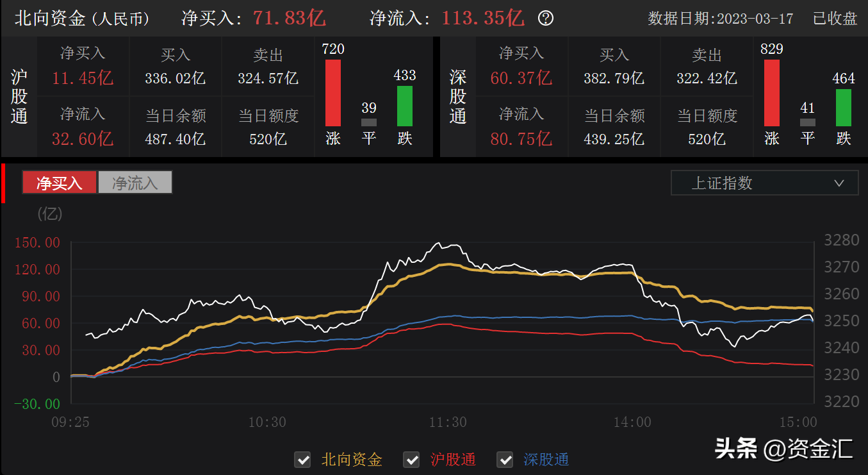
Task: Click 沪股通 买入 value 336.02亿
Action: pyautogui.click(x=176, y=78)
